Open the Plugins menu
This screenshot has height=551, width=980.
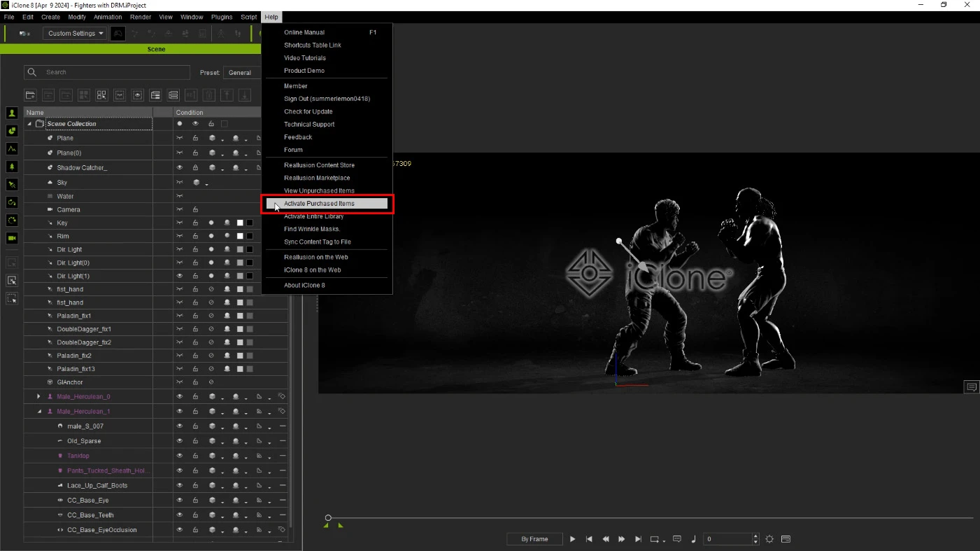[222, 17]
